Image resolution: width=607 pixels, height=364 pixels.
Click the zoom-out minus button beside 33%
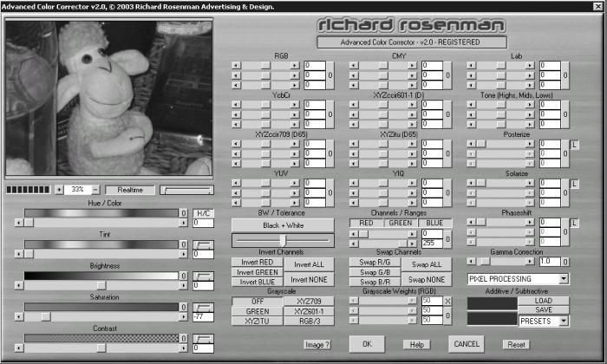(95, 190)
